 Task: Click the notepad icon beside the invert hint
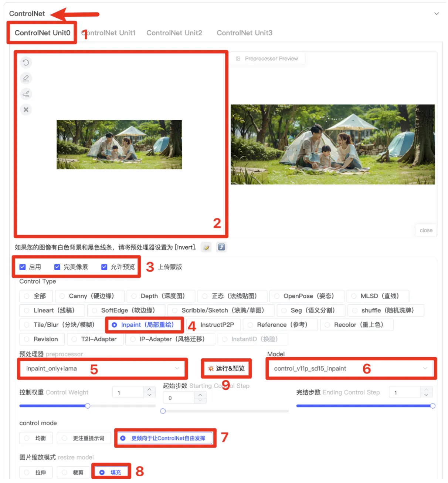[x=206, y=247]
